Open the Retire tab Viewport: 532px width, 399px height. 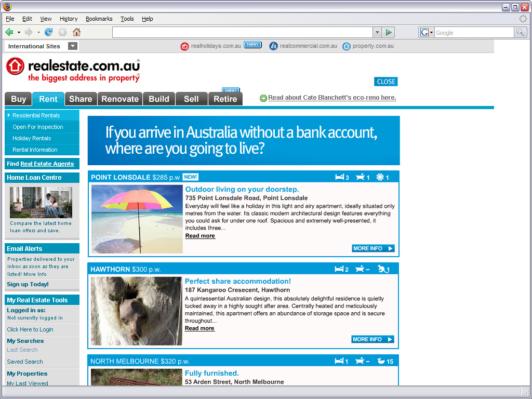coord(225,99)
